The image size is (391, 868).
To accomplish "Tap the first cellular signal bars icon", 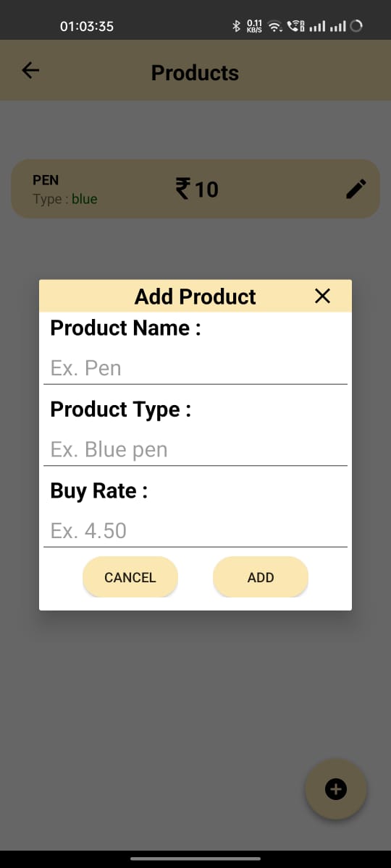I will [316, 27].
